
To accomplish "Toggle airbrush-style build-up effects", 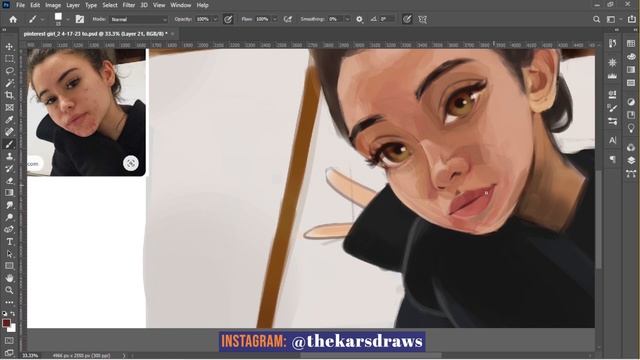I will coord(288,19).
